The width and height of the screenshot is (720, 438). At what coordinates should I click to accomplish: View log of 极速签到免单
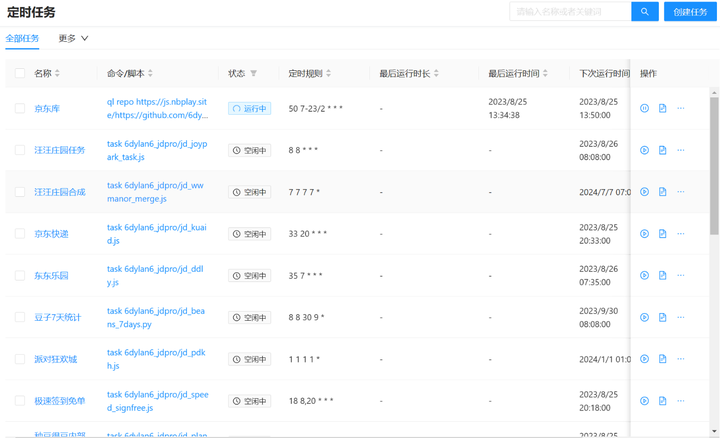(662, 401)
